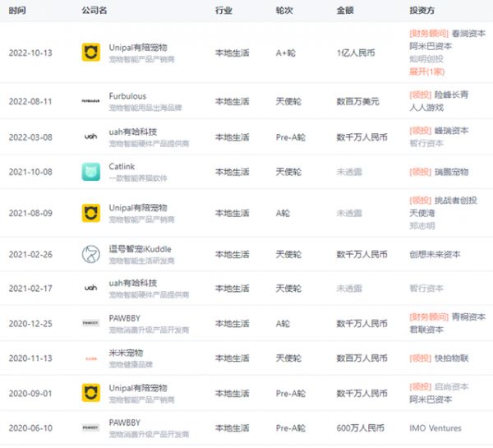Click the 金额 column header
The height and width of the screenshot is (448, 493).
[x=345, y=11]
